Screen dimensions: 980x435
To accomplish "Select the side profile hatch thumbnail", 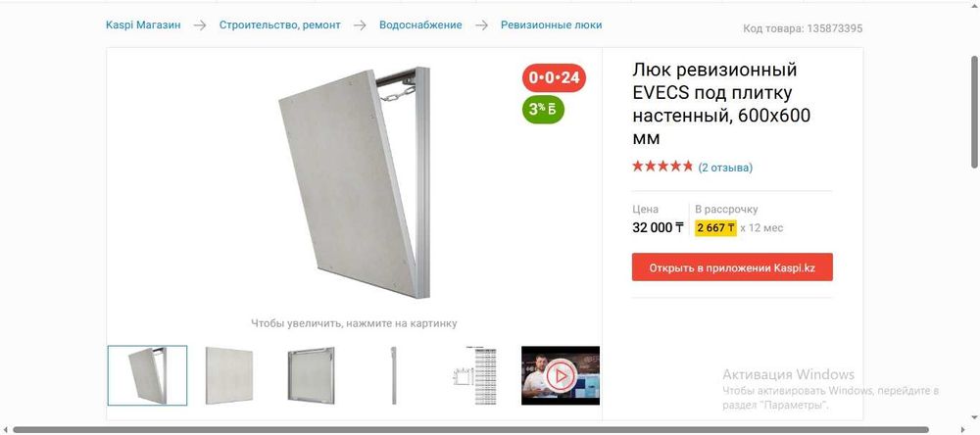I will click(394, 375).
